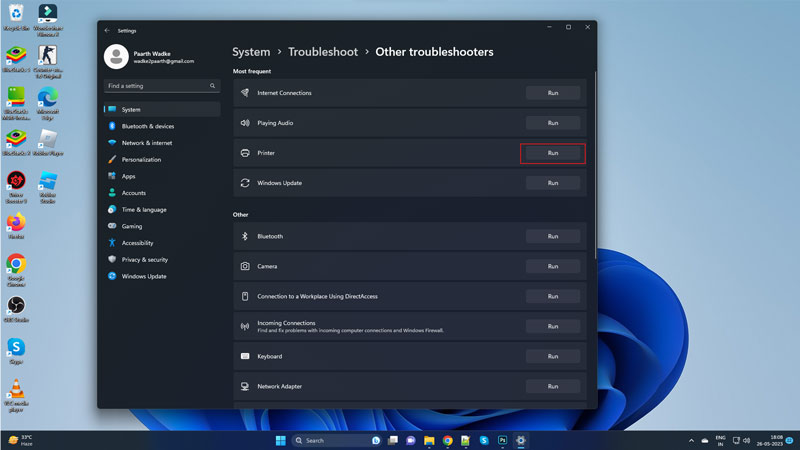
Task: Run the Windows Update troubleshooter
Action: point(553,183)
